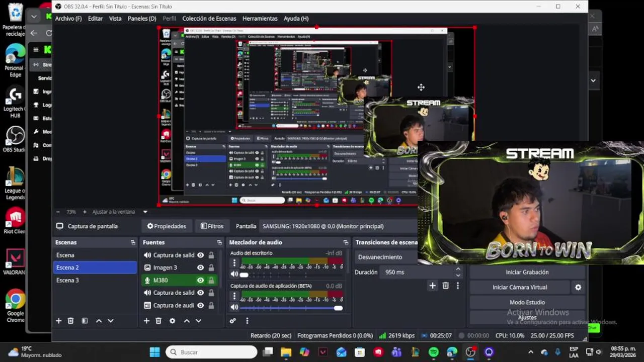Mute Audio del escritorio speaker icon

coord(234,275)
